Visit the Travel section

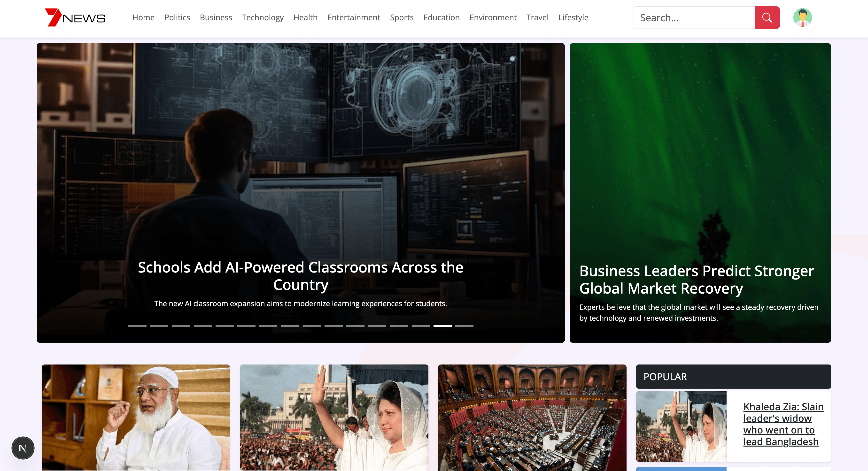(x=537, y=17)
